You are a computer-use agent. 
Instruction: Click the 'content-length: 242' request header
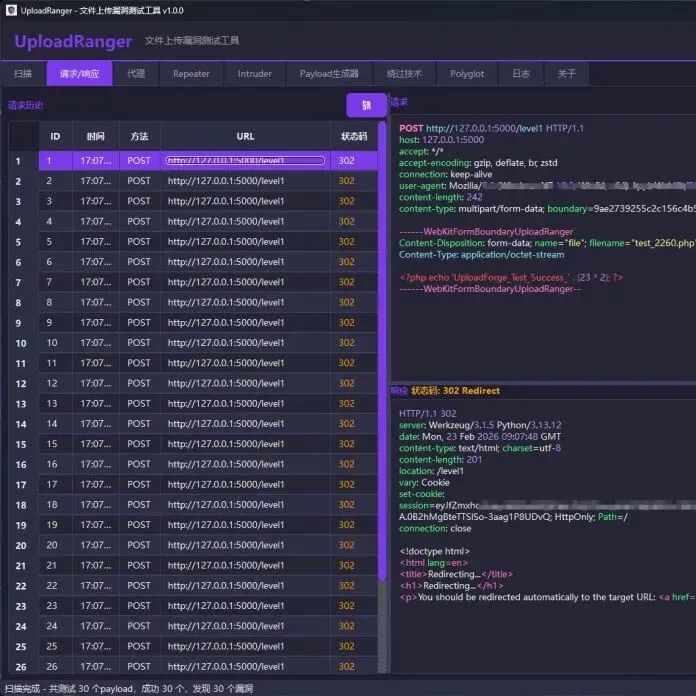point(440,198)
